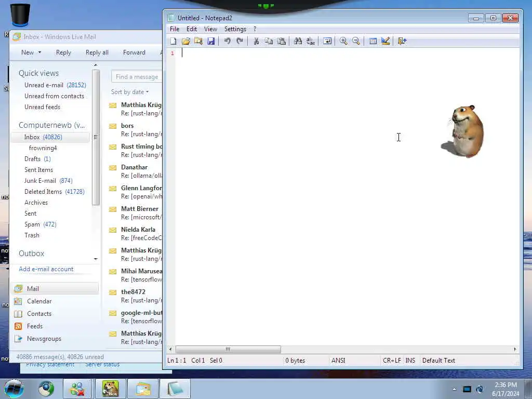Click the folder pane vertical scrollbar thumb
532x399 pixels.
(x=96, y=137)
